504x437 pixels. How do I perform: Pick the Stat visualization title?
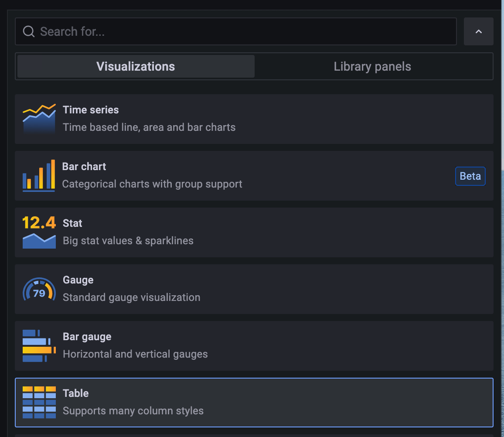coord(72,223)
